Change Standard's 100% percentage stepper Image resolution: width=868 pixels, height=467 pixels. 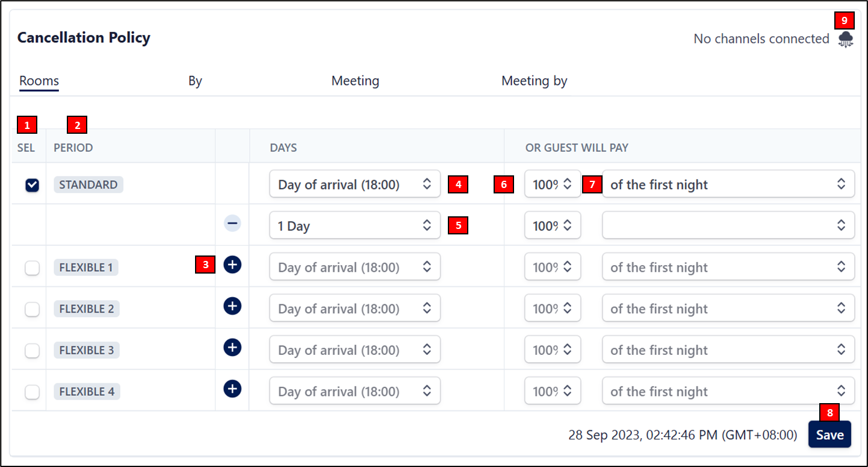(x=552, y=184)
